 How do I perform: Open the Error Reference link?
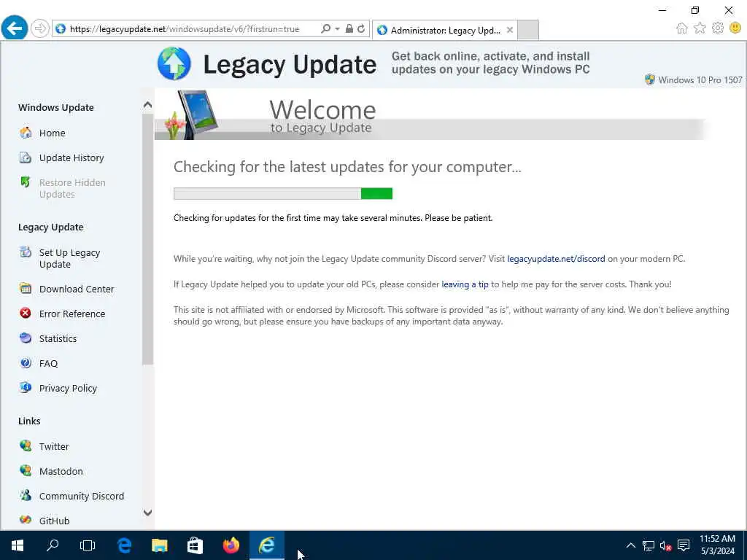coord(72,314)
